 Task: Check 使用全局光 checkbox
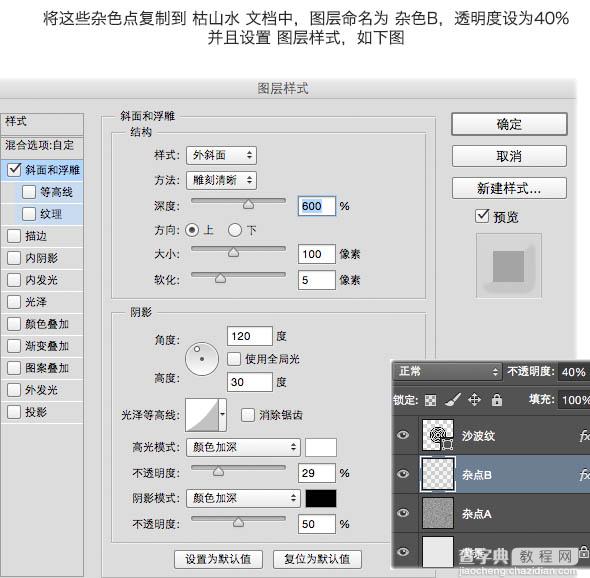tap(234, 359)
